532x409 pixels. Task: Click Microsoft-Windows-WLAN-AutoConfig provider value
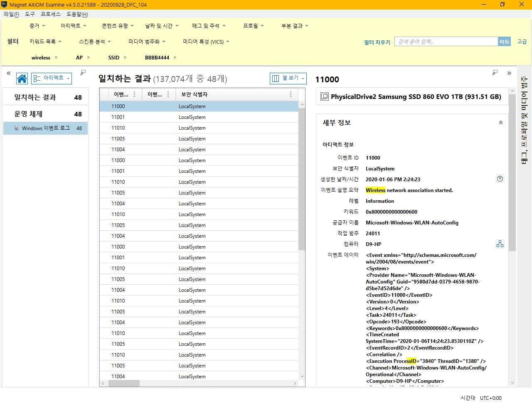412,222
